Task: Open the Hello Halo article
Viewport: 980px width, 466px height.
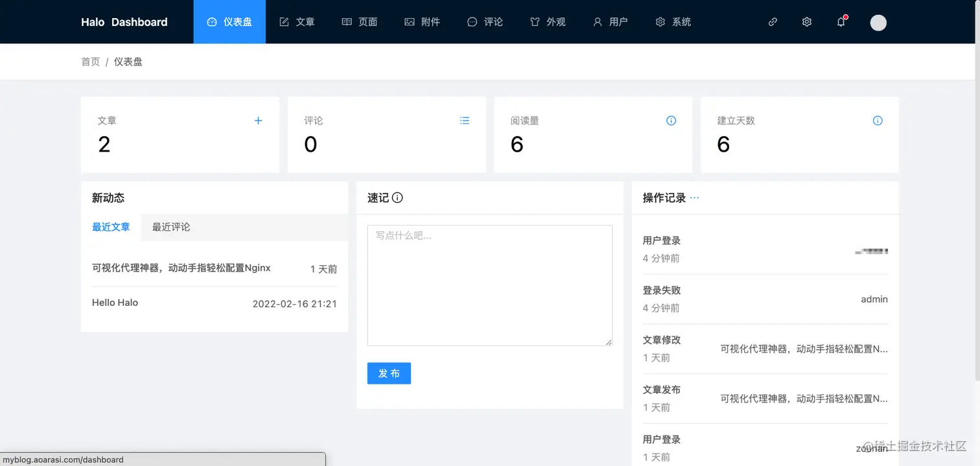Action: (x=115, y=303)
